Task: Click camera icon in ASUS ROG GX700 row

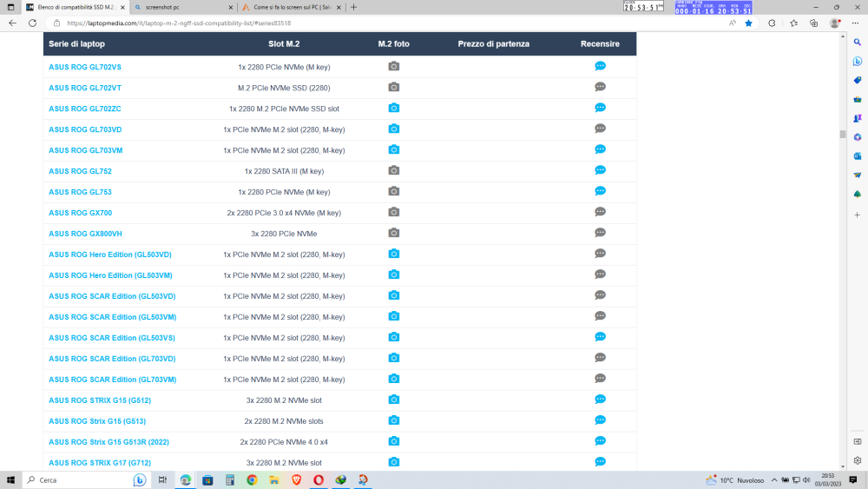Action: pos(393,212)
